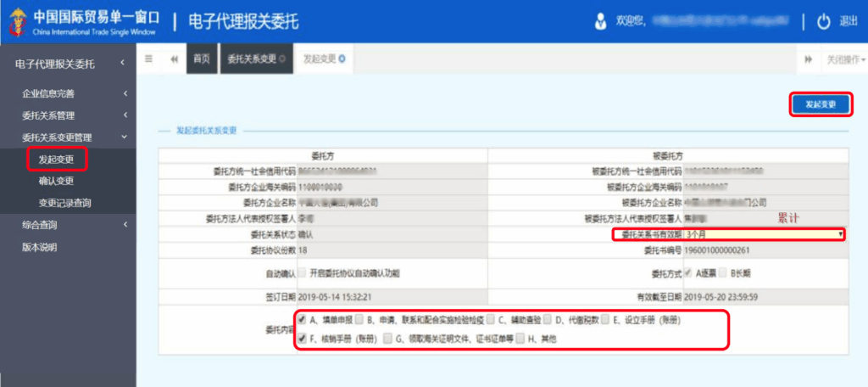This screenshot has height=387, width=868.
Task: Click the blue 发起变更 button
Action: coord(821,104)
